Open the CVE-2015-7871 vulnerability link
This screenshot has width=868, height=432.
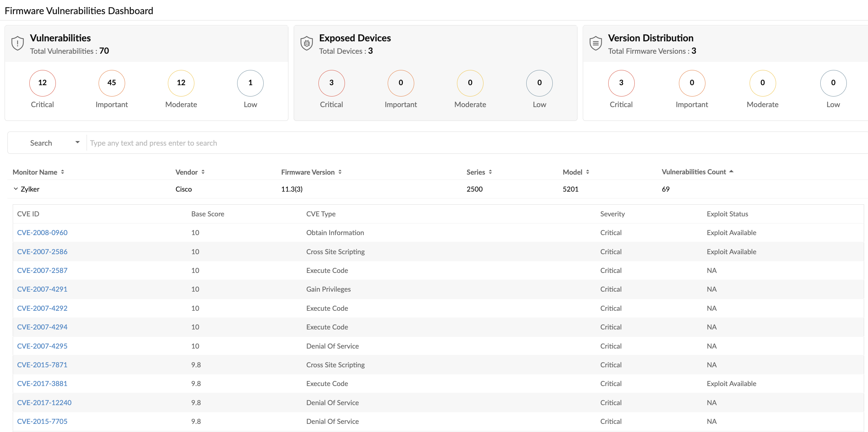coord(42,364)
